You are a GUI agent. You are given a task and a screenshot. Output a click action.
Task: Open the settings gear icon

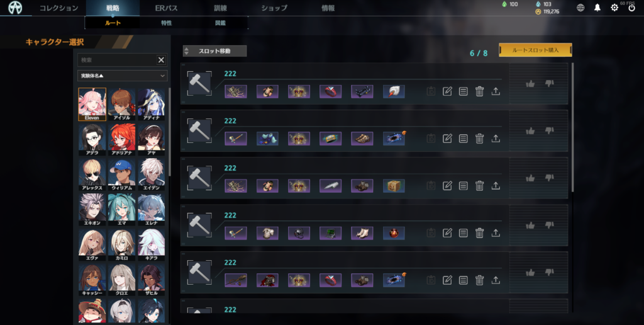[614, 8]
